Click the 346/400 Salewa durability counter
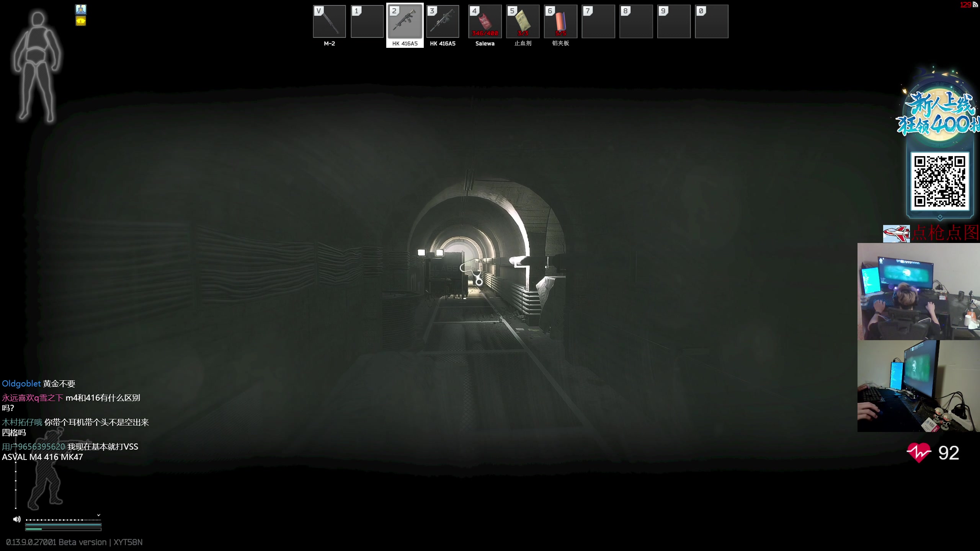This screenshot has height=551, width=980. coord(485,33)
